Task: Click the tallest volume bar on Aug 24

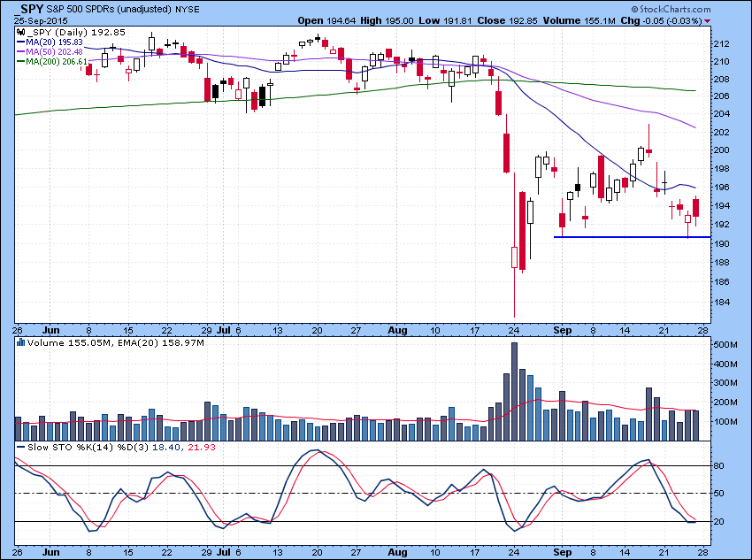Action: (x=515, y=391)
